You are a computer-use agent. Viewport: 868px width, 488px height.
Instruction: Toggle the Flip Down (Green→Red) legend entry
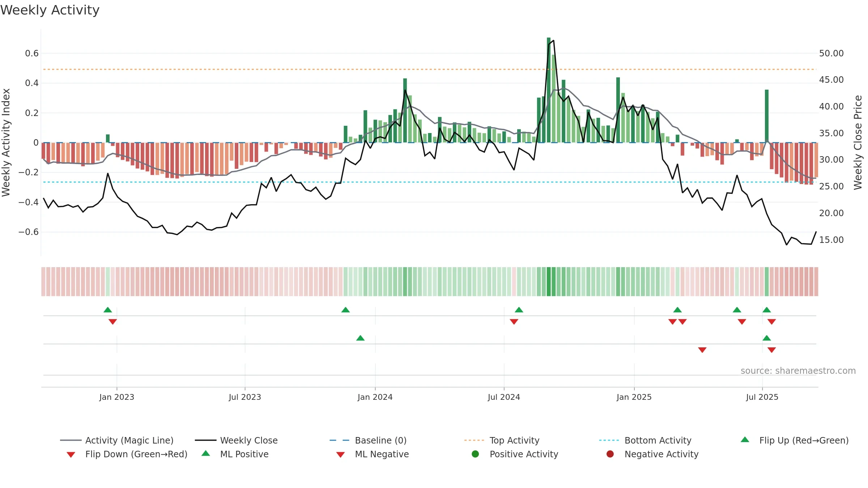coord(127,454)
